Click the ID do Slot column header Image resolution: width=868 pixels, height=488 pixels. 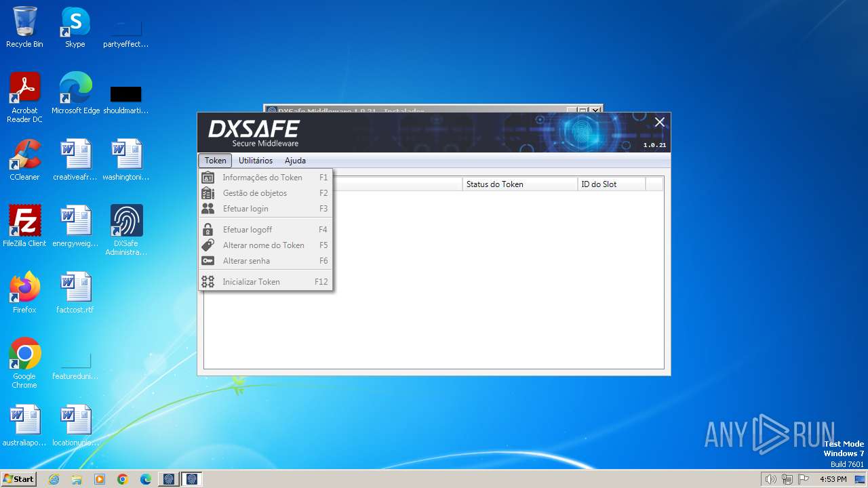click(x=612, y=184)
